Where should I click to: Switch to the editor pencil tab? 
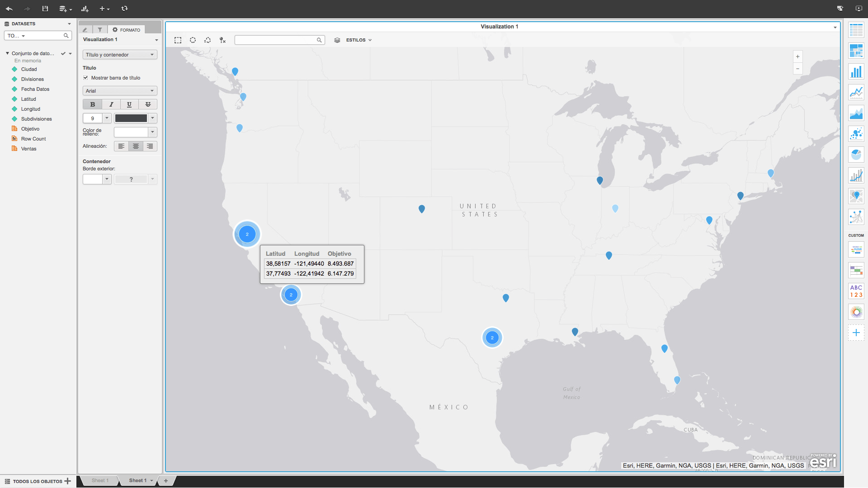(x=85, y=30)
